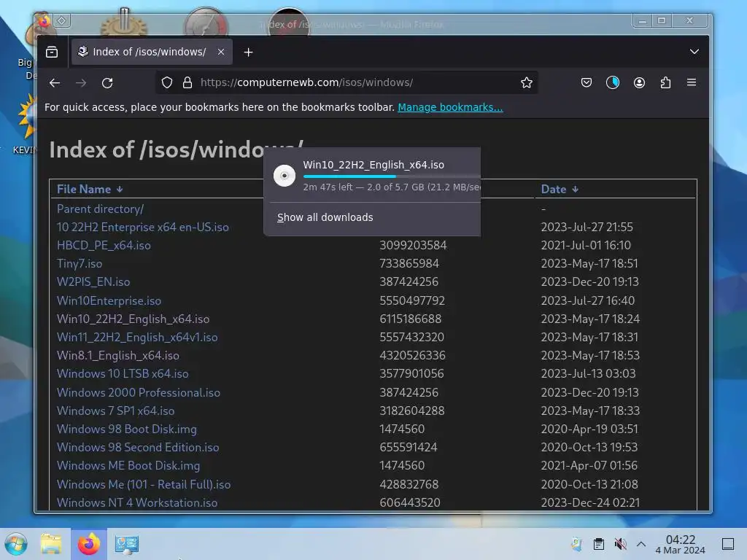This screenshot has width=747, height=560.
Task: Download W2PIS_EN.iso
Action: [93, 282]
